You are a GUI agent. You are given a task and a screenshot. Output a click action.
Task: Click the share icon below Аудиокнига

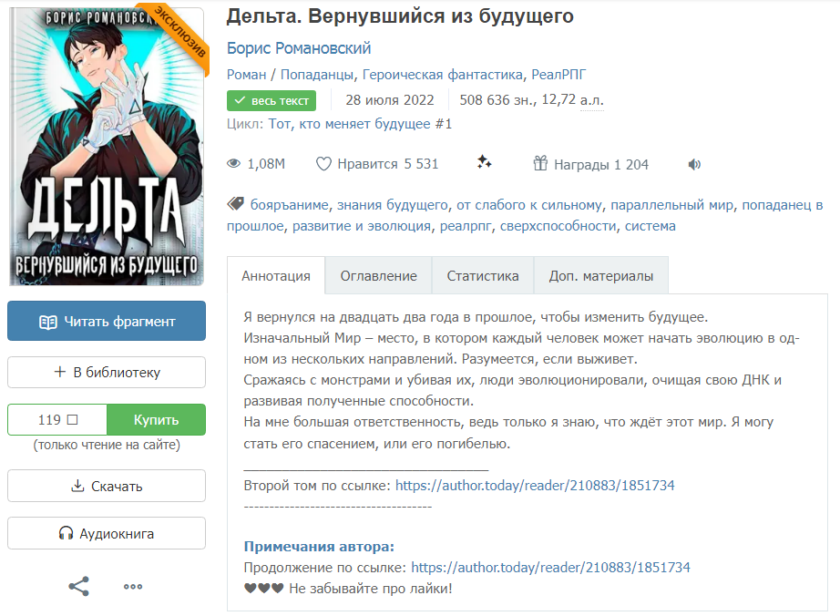78,586
